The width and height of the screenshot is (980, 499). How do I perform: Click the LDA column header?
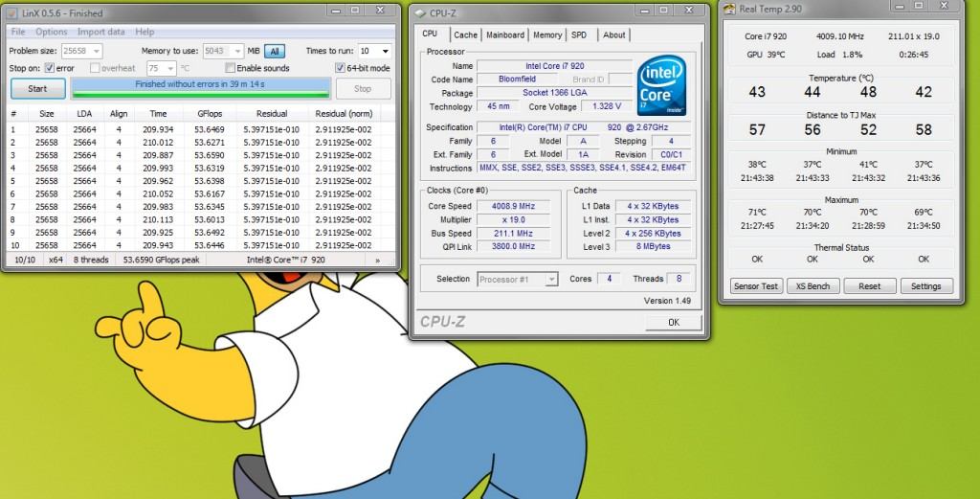84,114
